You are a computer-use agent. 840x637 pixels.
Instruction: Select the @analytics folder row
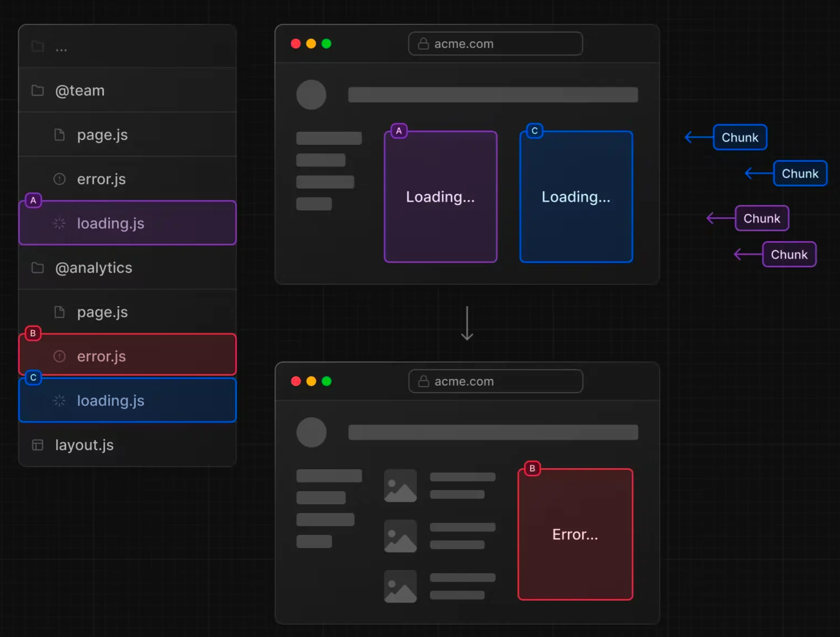(x=127, y=268)
